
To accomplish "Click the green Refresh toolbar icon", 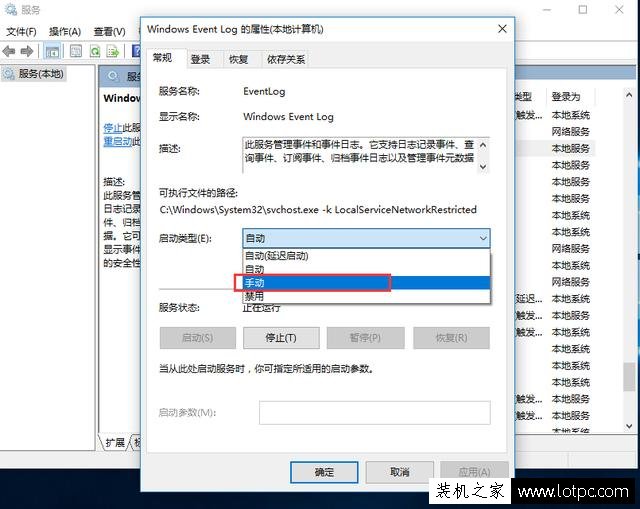I will coord(95,51).
